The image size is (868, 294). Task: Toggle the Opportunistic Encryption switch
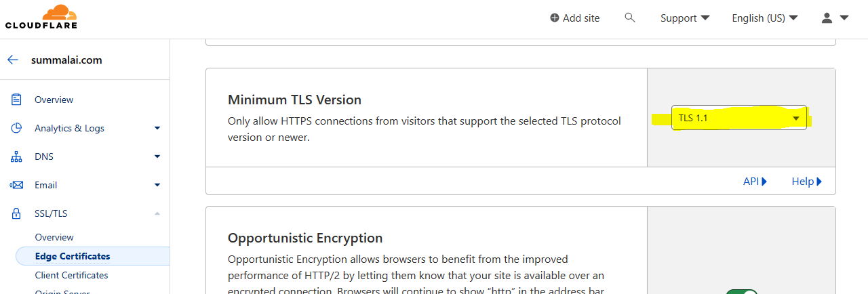coord(741,291)
